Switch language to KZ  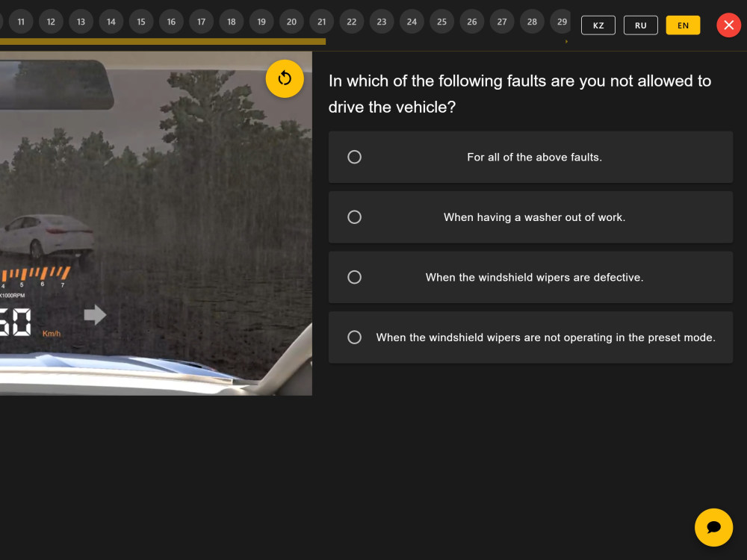pyautogui.click(x=598, y=25)
